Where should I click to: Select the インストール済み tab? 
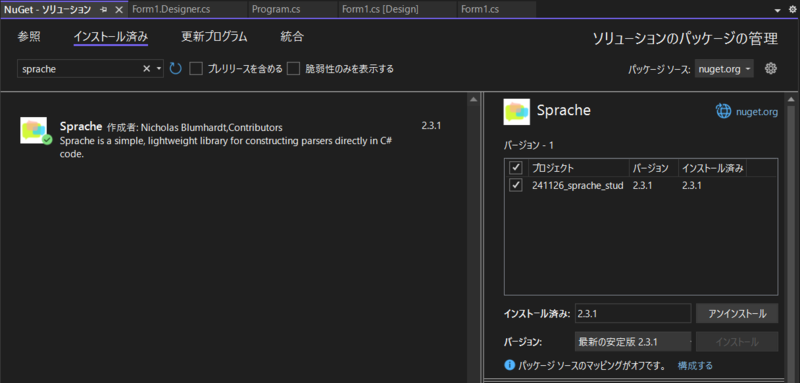pyautogui.click(x=111, y=37)
